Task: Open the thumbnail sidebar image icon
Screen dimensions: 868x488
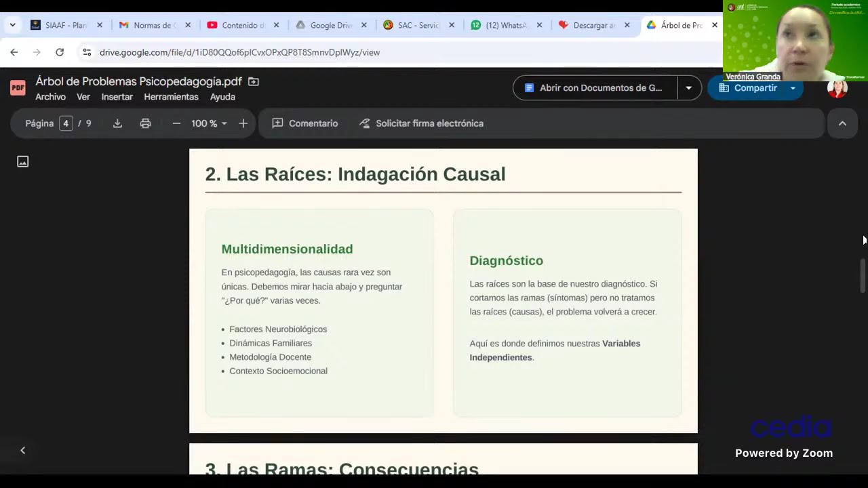Action: pyautogui.click(x=23, y=161)
